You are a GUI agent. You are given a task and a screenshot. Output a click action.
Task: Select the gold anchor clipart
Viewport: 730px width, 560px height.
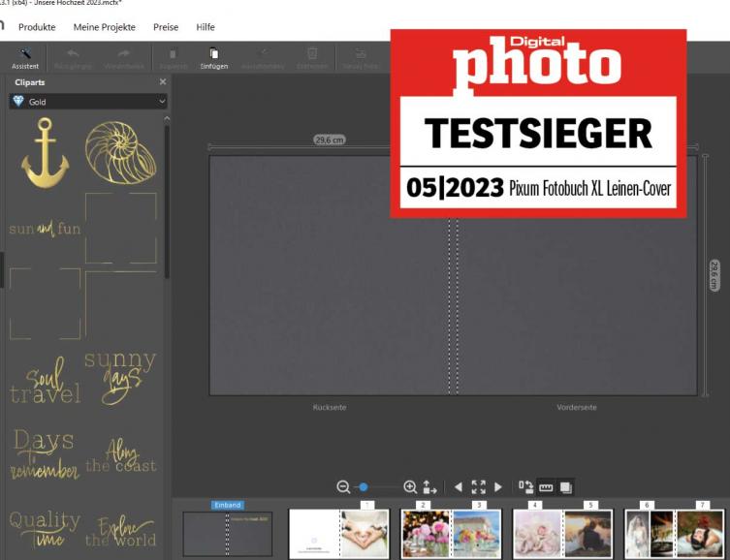click(45, 152)
